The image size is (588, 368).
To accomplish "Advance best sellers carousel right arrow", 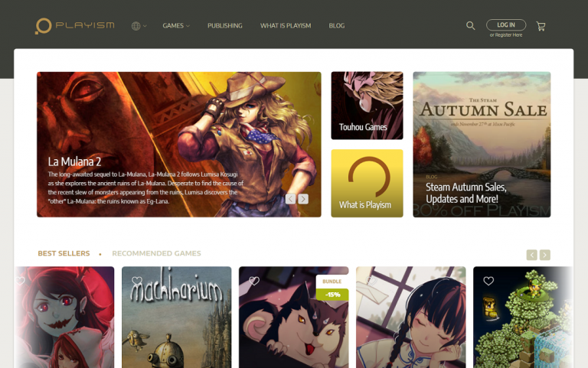I will pyautogui.click(x=545, y=255).
